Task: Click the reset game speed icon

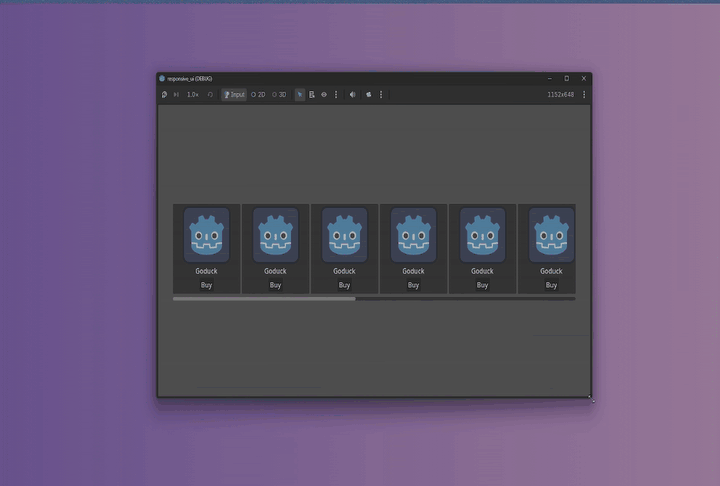Action: tap(210, 95)
